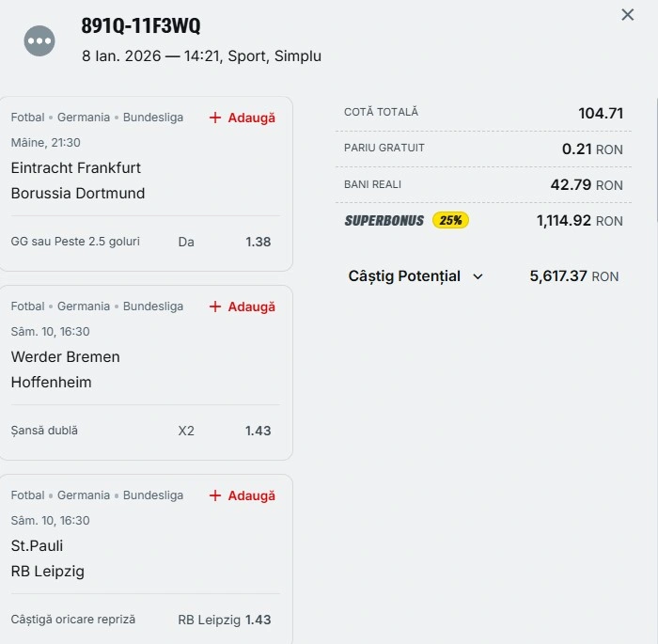The height and width of the screenshot is (644, 658).
Task: Open the Câștig Potențial details label
Action: pyautogui.click(x=404, y=276)
